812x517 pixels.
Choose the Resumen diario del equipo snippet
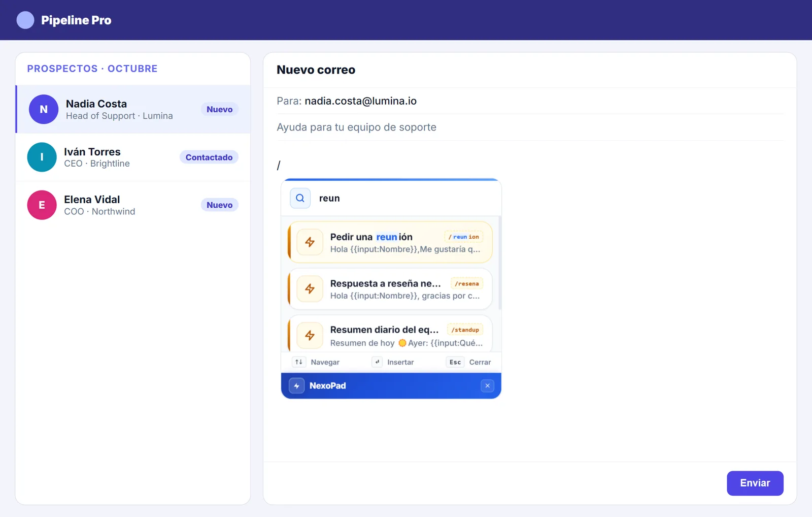click(390, 334)
